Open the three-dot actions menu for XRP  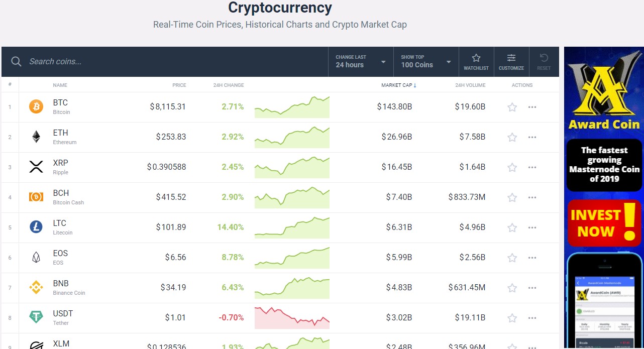tap(532, 167)
